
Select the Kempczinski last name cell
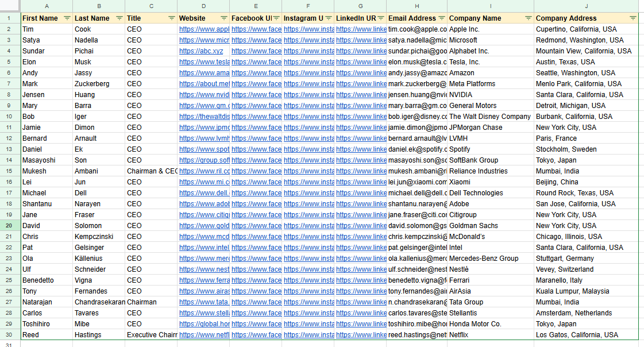coord(99,237)
